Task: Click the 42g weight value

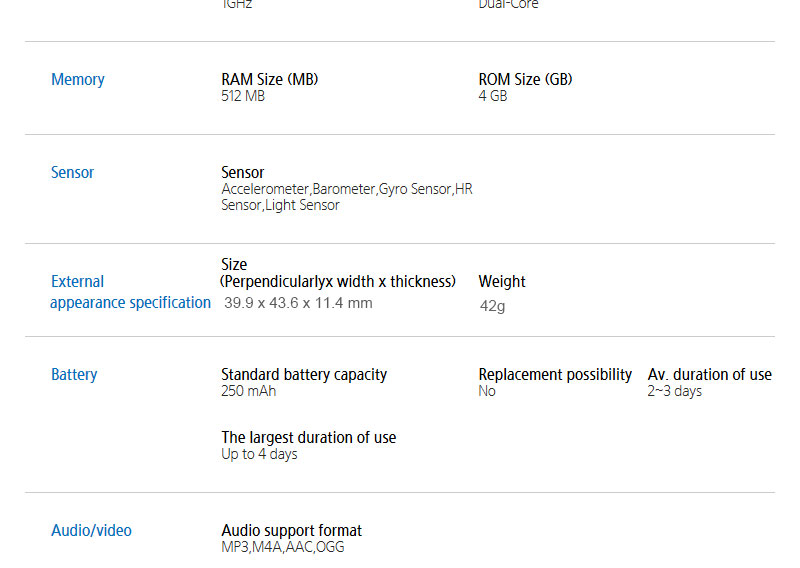Action: point(493,306)
